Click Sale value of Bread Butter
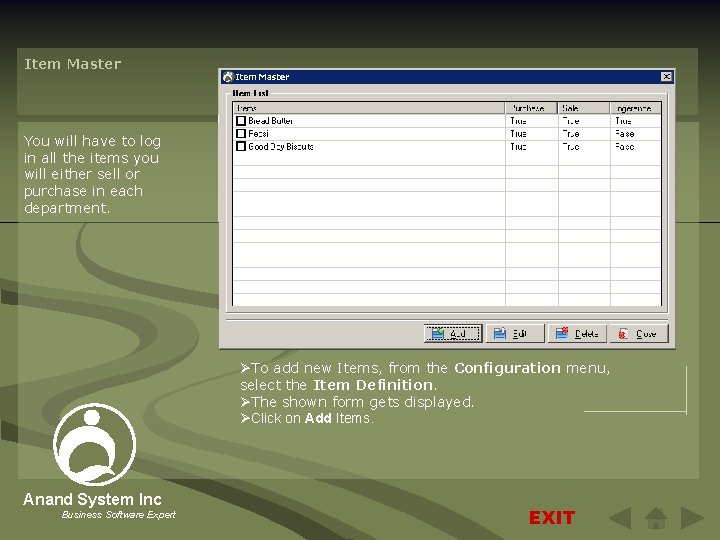The width and height of the screenshot is (720, 540). pos(571,121)
